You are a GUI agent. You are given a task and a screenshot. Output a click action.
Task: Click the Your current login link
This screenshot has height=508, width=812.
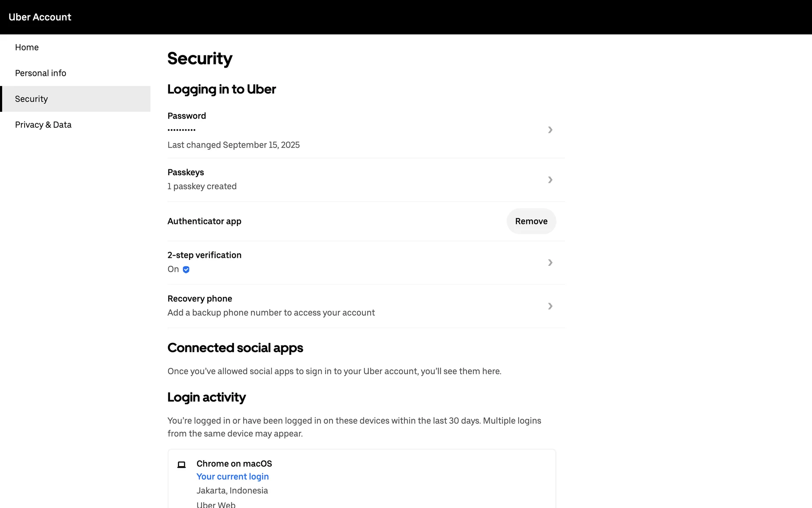point(233,477)
